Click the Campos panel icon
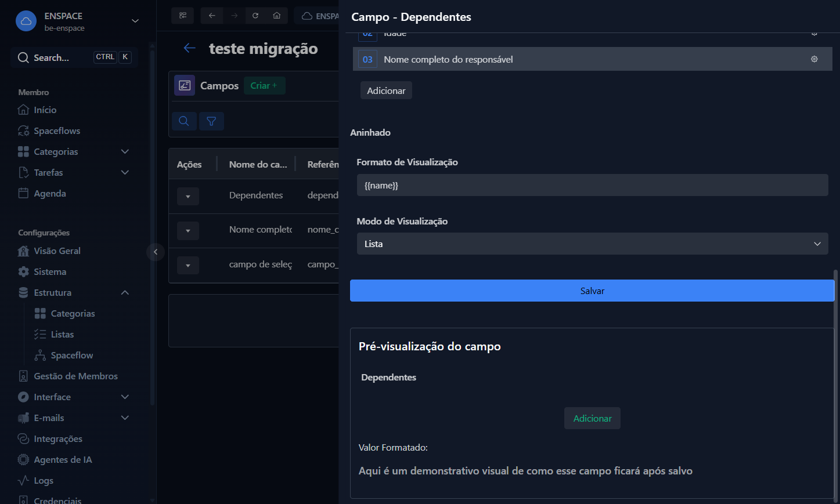 tap(185, 85)
